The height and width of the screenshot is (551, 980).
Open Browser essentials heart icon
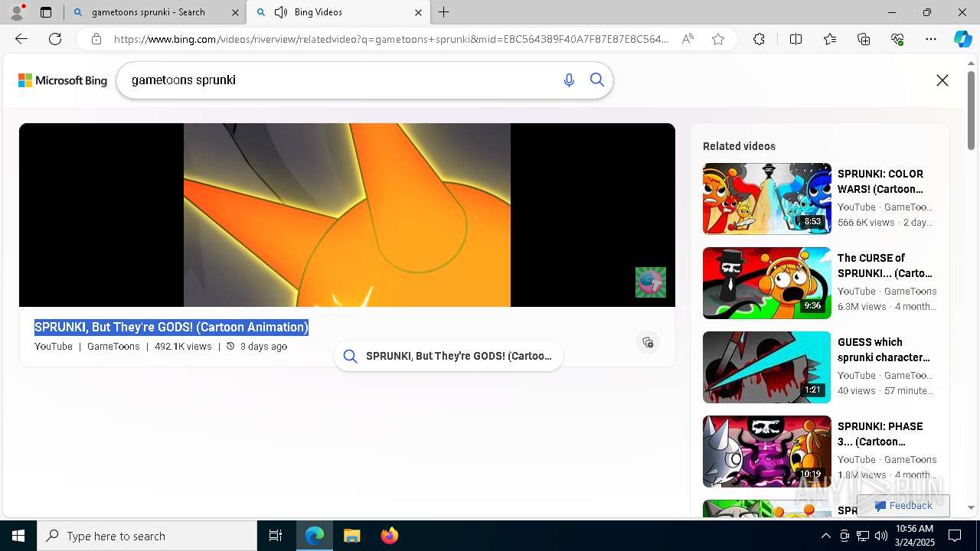point(897,39)
